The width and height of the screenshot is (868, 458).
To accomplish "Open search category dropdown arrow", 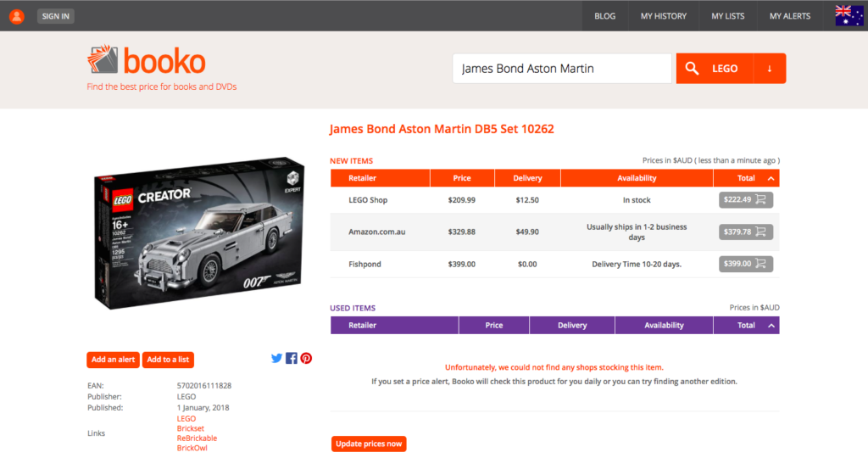I will pyautogui.click(x=770, y=69).
